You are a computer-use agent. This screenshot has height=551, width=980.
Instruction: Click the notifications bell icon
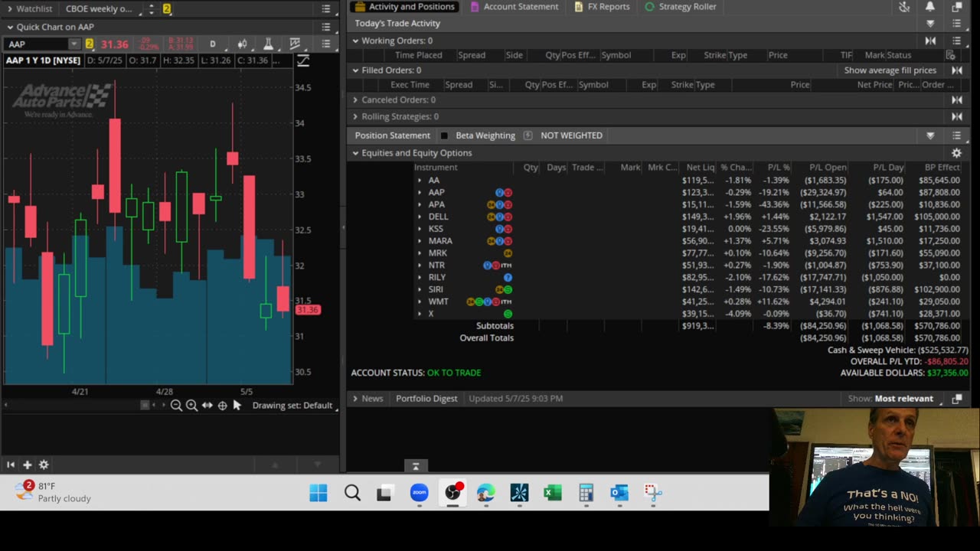click(x=930, y=7)
